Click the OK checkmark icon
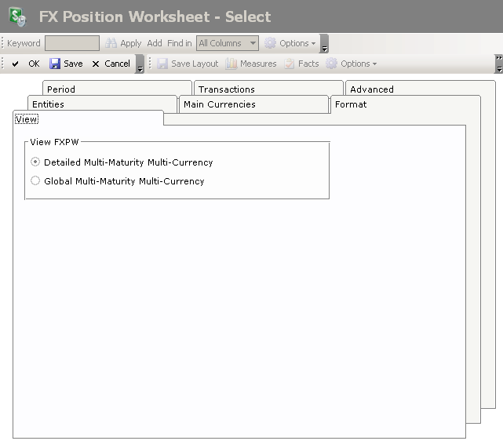The width and height of the screenshot is (503, 448). 15,64
